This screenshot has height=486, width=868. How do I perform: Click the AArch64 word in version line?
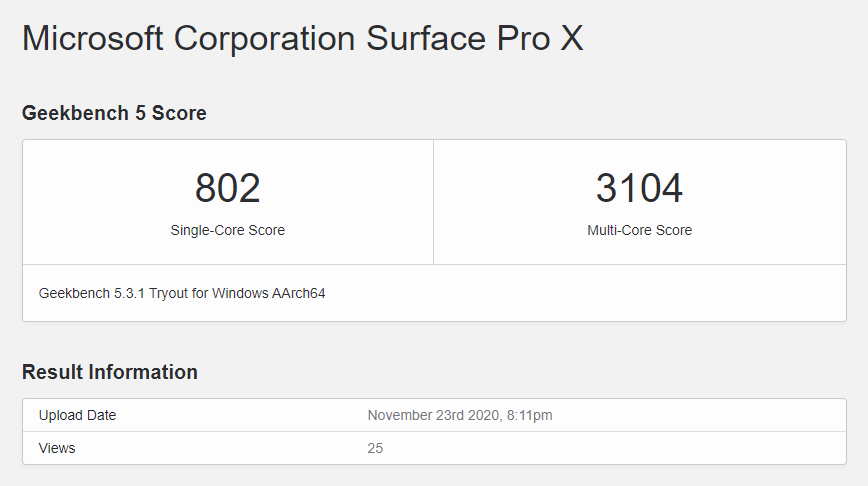point(298,293)
